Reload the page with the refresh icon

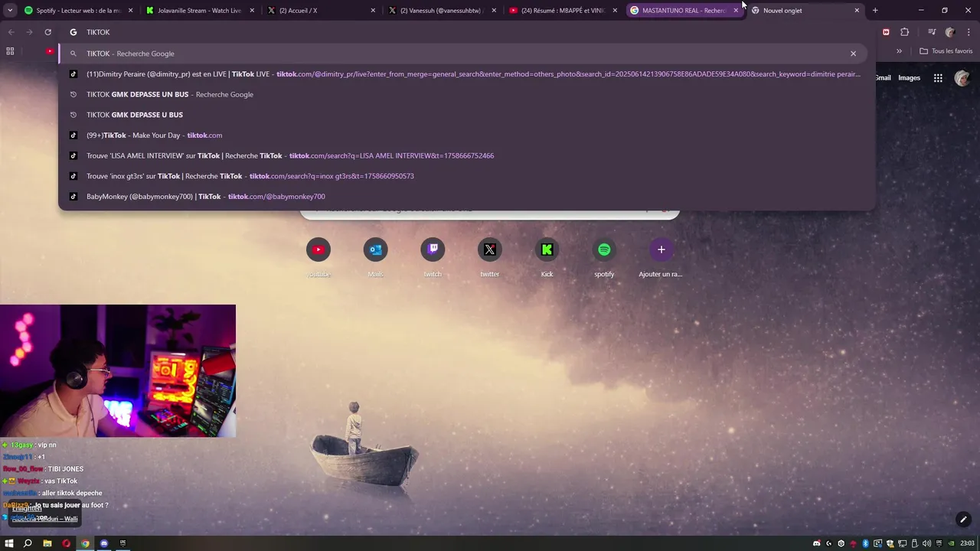(47, 32)
